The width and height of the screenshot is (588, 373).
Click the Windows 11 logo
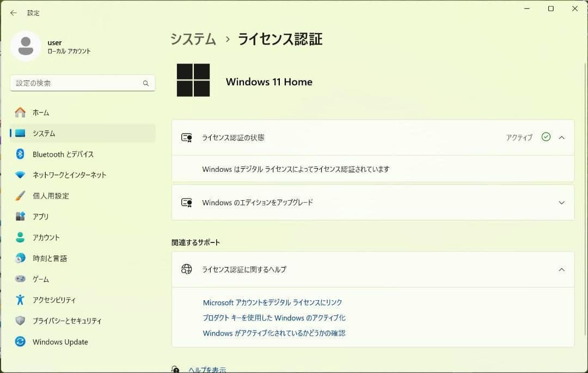coord(193,80)
